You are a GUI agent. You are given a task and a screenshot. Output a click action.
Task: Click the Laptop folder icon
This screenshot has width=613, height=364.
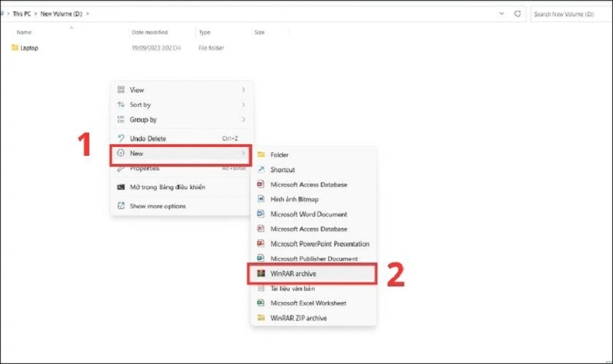tap(15, 48)
